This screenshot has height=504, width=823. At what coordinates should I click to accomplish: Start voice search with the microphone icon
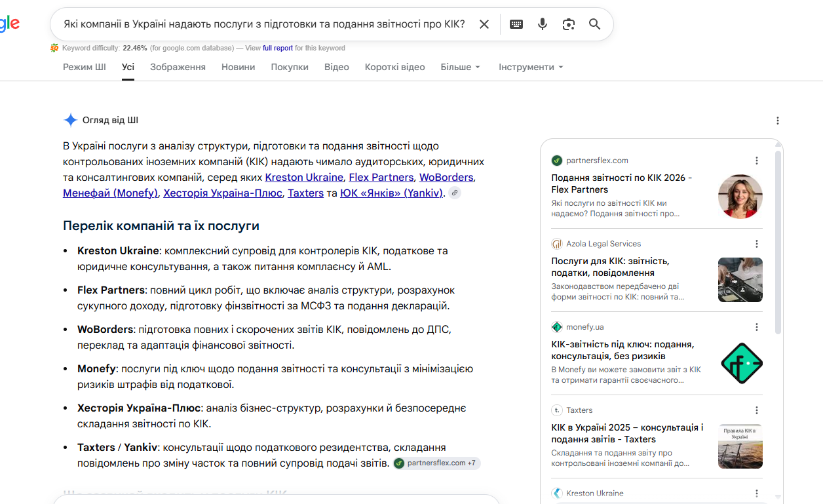pyautogui.click(x=543, y=24)
